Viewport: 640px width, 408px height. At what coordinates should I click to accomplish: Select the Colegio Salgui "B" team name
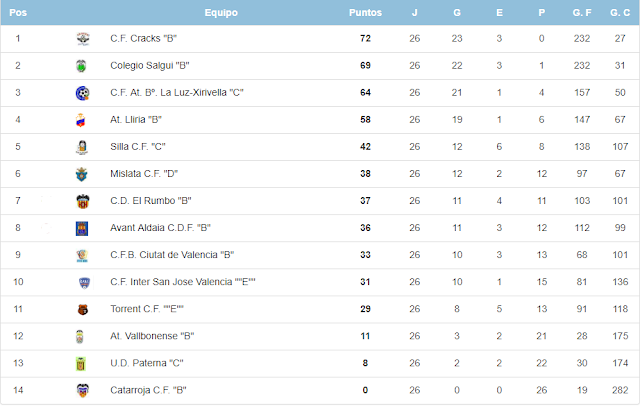pyautogui.click(x=149, y=66)
